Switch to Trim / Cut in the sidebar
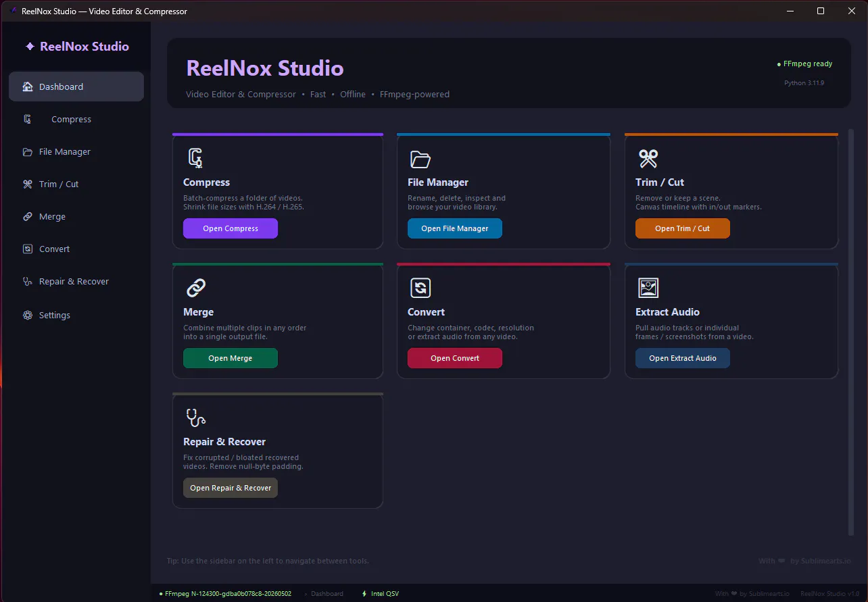This screenshot has width=868, height=602. 76,184
